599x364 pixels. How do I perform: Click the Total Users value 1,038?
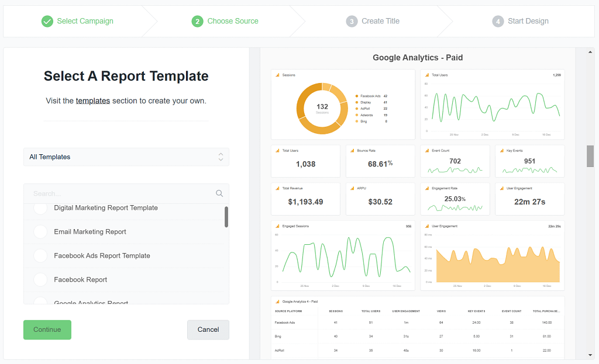click(x=305, y=164)
